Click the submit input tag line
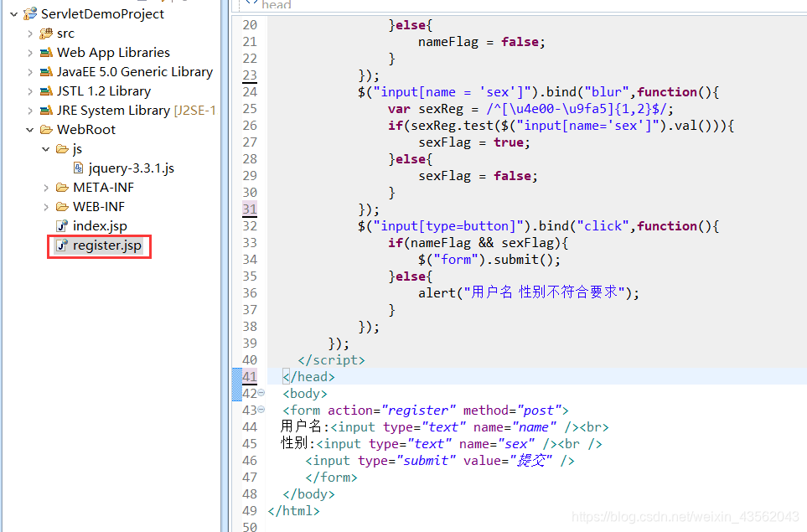 click(439, 461)
